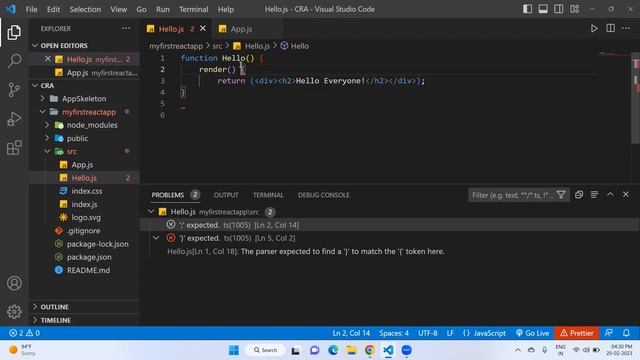
Task: Collapse all problems icon
Action: click(579, 195)
